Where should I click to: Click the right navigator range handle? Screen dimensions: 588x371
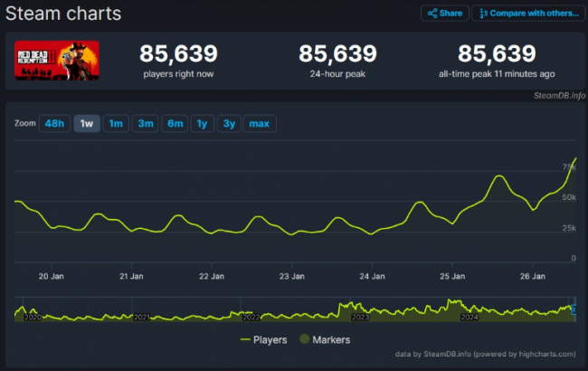[574, 309]
